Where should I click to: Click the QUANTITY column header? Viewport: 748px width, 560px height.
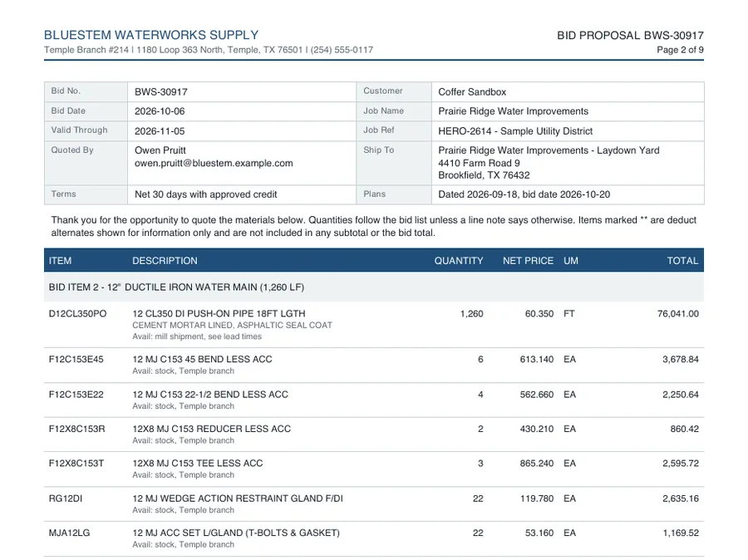click(459, 261)
